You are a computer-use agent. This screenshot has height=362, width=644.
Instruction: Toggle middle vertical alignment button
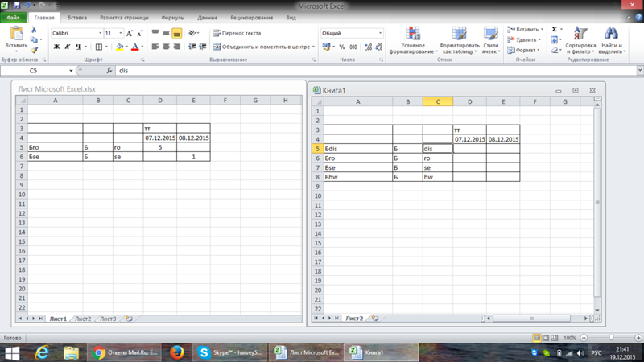coord(166,33)
